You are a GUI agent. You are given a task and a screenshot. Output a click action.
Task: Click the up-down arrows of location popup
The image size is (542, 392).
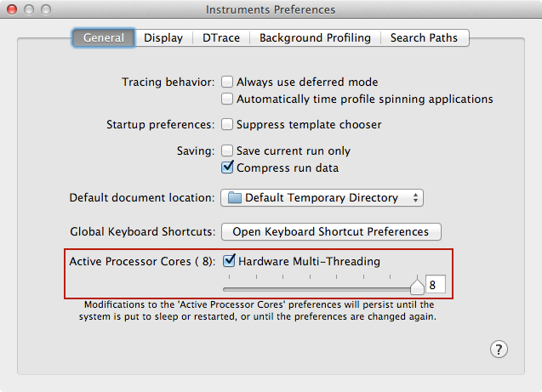coord(415,198)
